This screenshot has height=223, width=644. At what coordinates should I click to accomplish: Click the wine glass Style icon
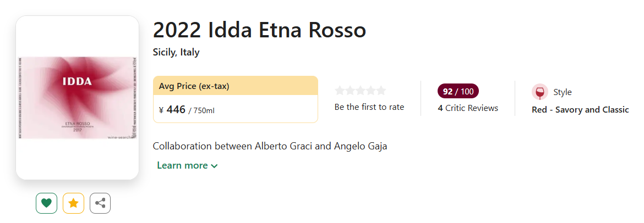539,92
